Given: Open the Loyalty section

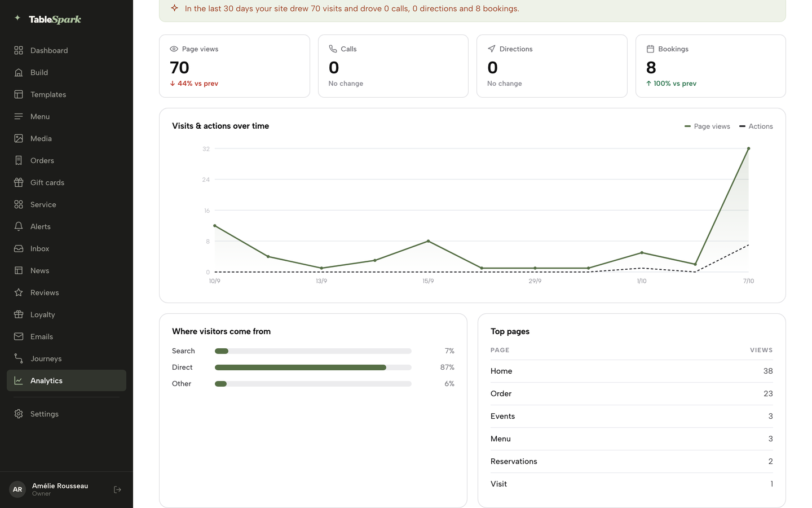Looking at the screenshot, I should pos(67,314).
